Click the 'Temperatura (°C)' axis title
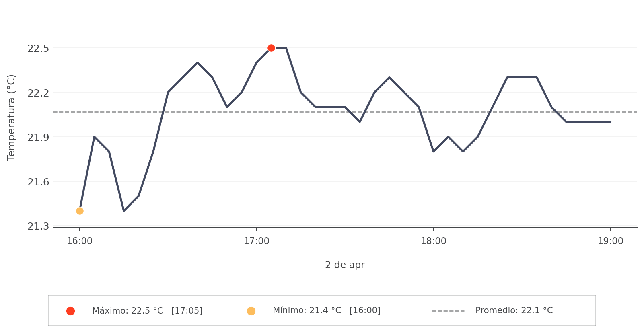This screenshot has height=333, width=644. tap(11, 117)
